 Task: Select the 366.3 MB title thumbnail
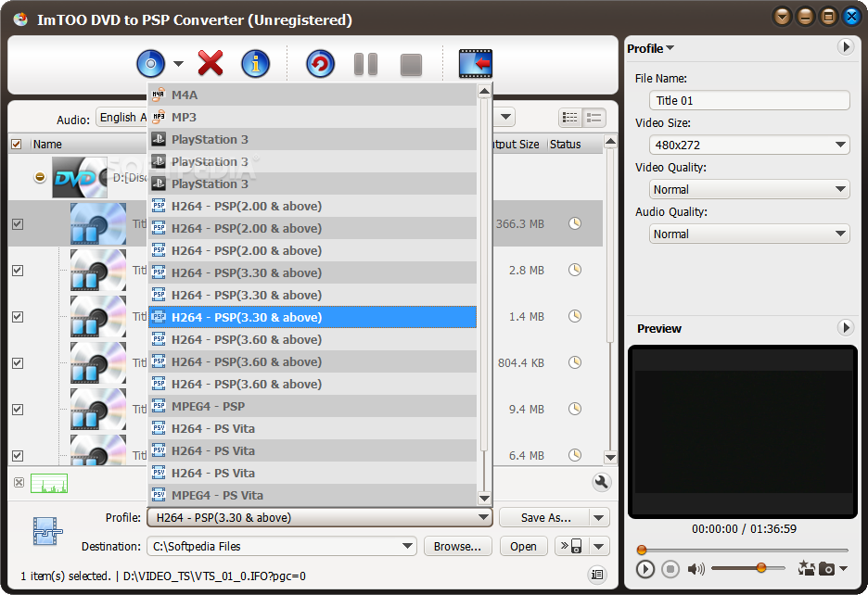coord(98,223)
